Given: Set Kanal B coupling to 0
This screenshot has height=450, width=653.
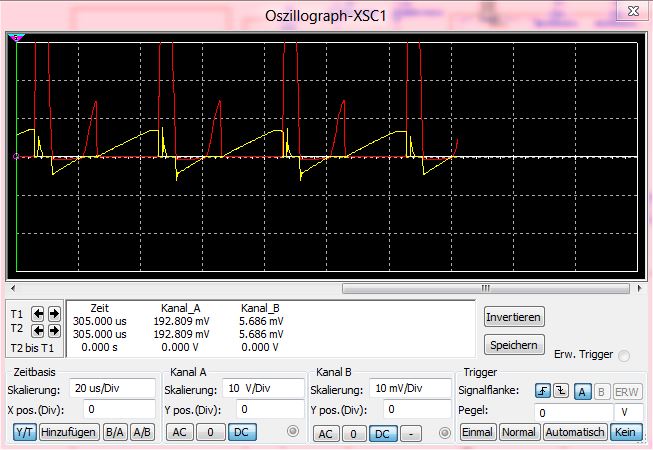Looking at the screenshot, I should click(x=354, y=434).
